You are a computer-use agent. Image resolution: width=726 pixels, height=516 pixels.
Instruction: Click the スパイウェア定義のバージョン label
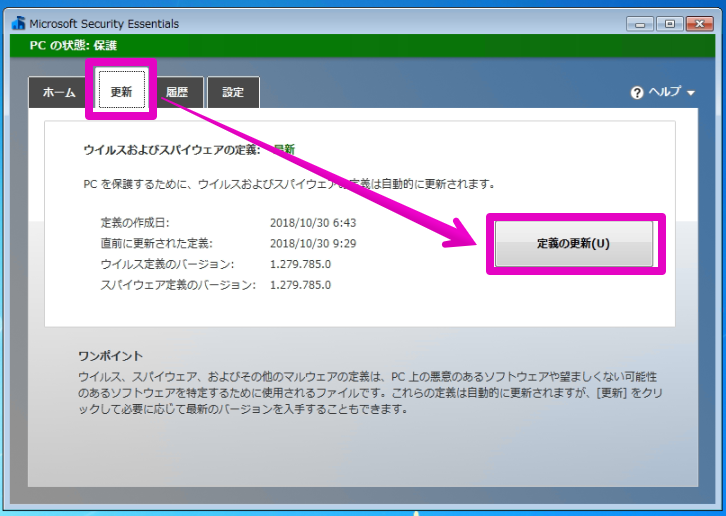pyautogui.click(x=178, y=285)
